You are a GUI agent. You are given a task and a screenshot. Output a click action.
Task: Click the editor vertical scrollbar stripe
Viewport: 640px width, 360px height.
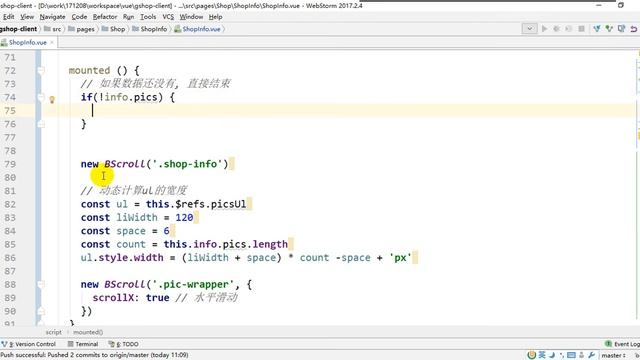click(x=637, y=188)
